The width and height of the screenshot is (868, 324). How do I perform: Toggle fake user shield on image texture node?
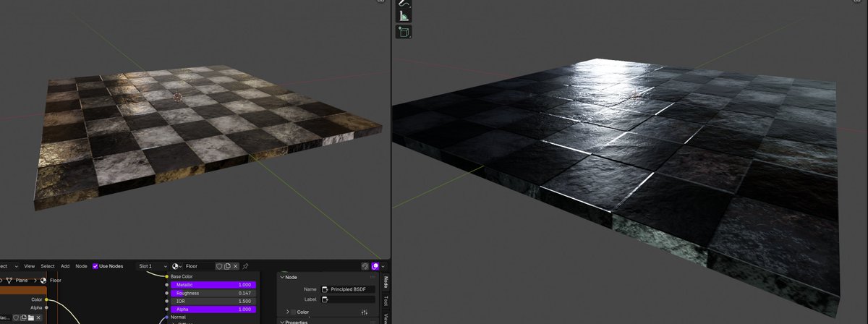click(x=16, y=318)
